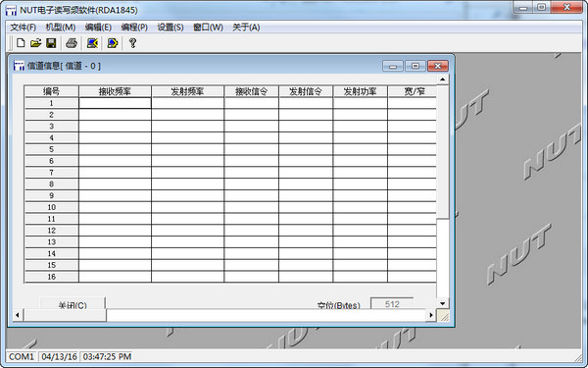Click the Write to radio icon

click(x=113, y=43)
